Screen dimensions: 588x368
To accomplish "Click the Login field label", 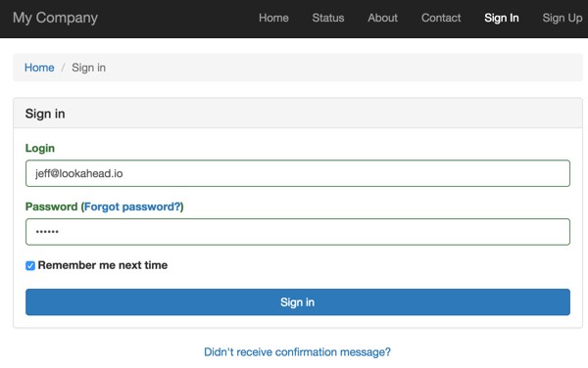I will coord(40,148).
